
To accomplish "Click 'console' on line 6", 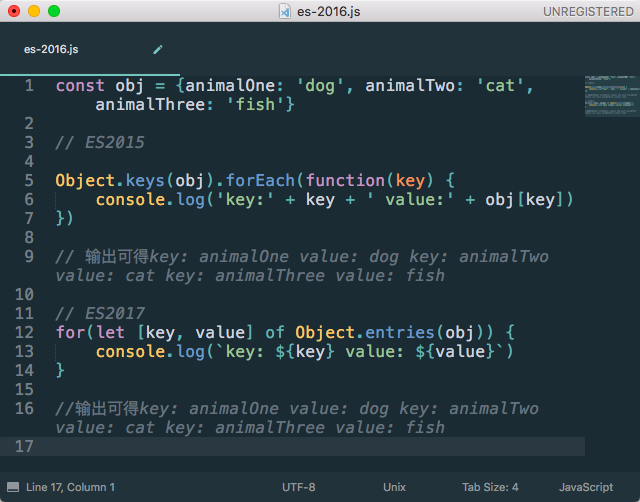I will pos(131,200).
